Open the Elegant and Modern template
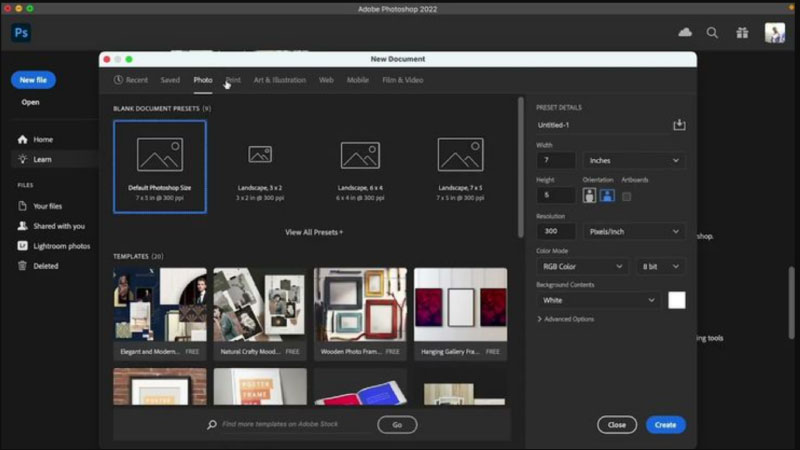 160,314
